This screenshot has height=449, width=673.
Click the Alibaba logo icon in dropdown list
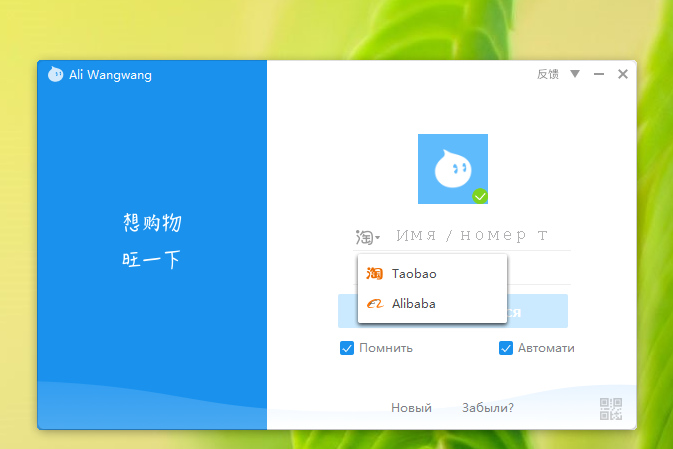[x=375, y=304]
